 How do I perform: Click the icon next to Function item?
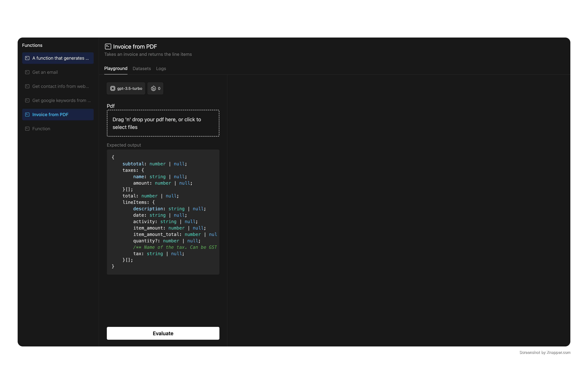pyautogui.click(x=27, y=129)
